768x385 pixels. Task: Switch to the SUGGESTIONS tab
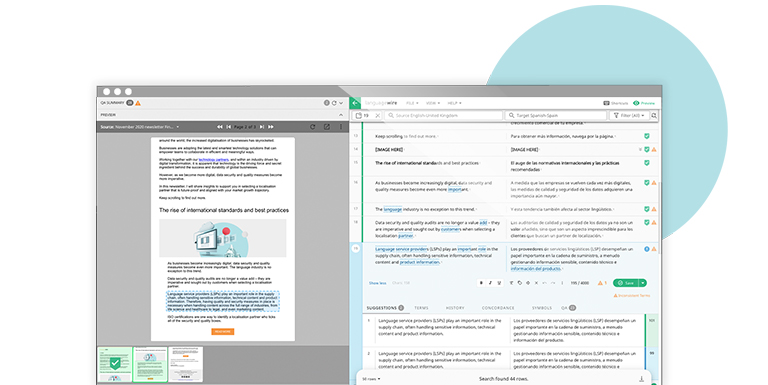[385, 308]
